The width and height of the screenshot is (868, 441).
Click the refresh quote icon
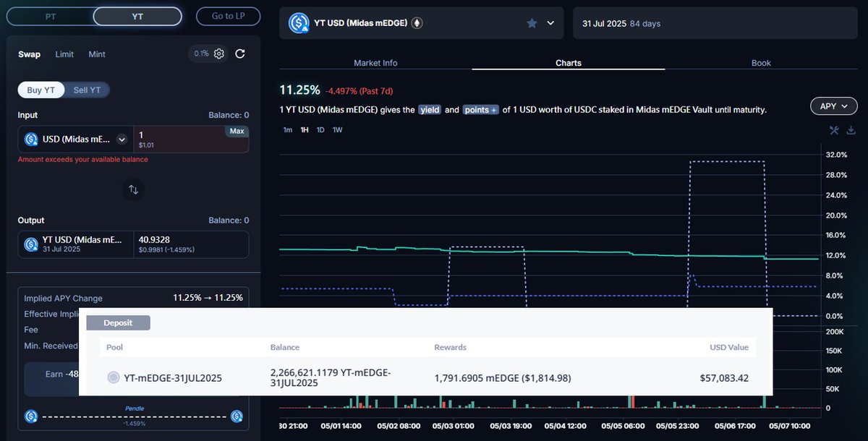pos(240,53)
